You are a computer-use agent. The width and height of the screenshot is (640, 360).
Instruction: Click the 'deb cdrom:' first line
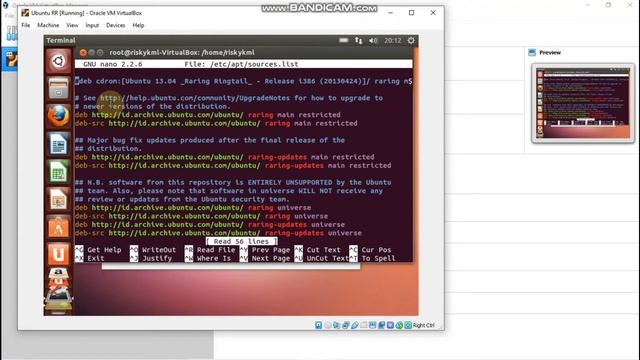[x=244, y=81]
